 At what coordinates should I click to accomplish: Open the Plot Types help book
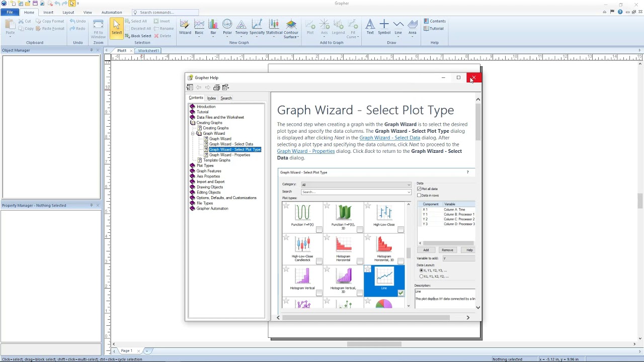(x=205, y=165)
